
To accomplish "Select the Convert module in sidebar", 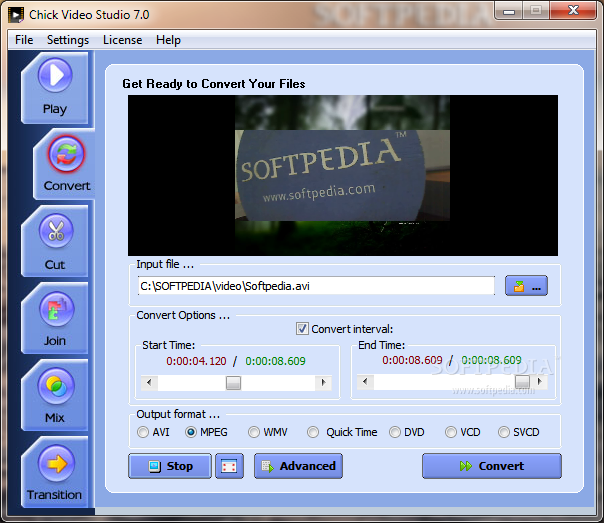I will tap(66, 164).
